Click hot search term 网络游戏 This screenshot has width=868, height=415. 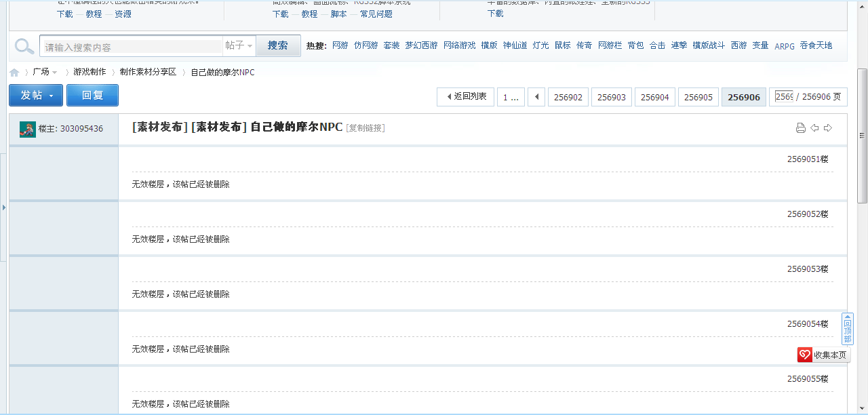click(x=460, y=45)
